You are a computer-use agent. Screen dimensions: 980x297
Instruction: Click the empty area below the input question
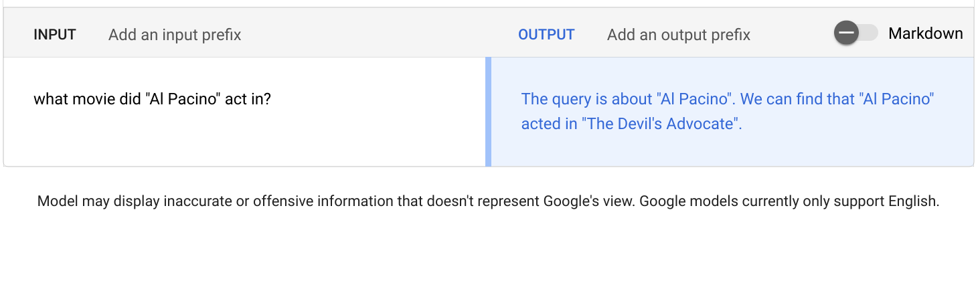[x=244, y=140]
